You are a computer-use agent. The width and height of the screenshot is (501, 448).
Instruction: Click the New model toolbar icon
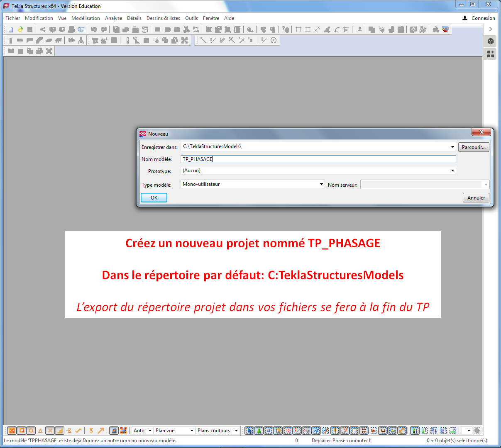pos(11,29)
